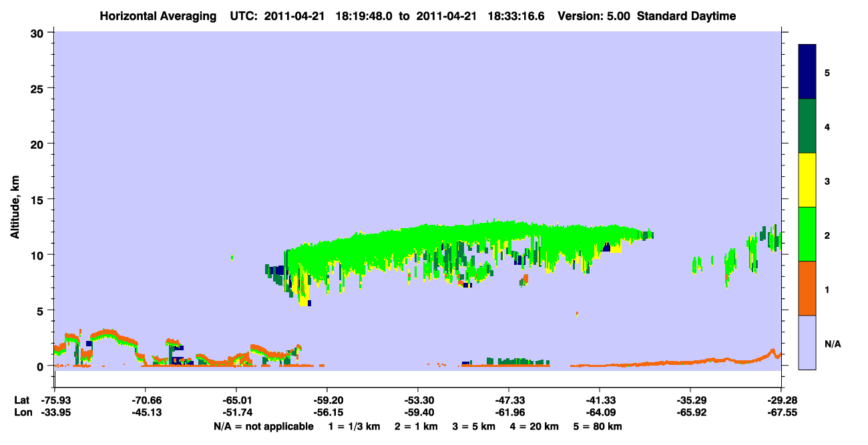This screenshot has width=868, height=445.
Task: Click the longitude value -51.74
Action: (x=236, y=412)
